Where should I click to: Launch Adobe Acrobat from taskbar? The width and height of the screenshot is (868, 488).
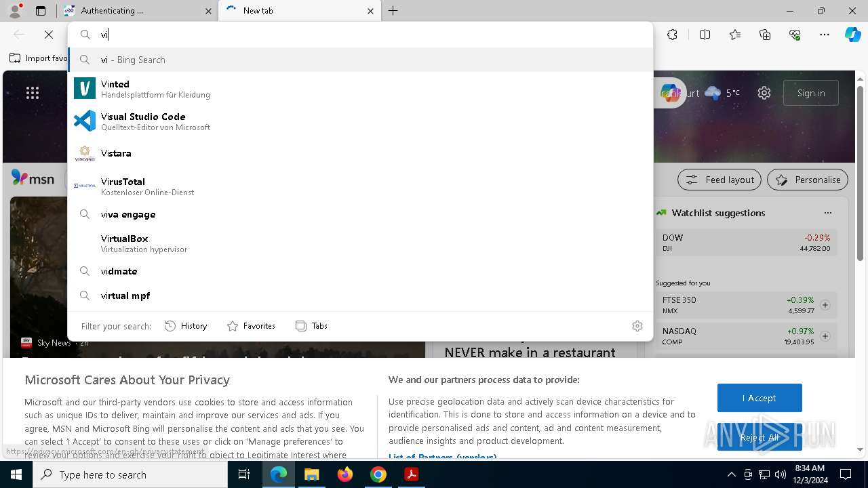(412, 474)
